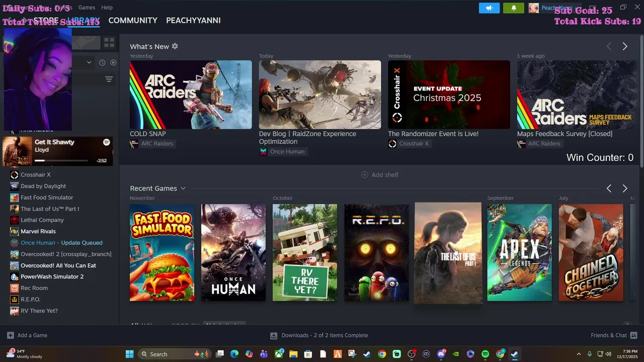Open The Last of Us Part I cover
644x362 pixels.
448,253
